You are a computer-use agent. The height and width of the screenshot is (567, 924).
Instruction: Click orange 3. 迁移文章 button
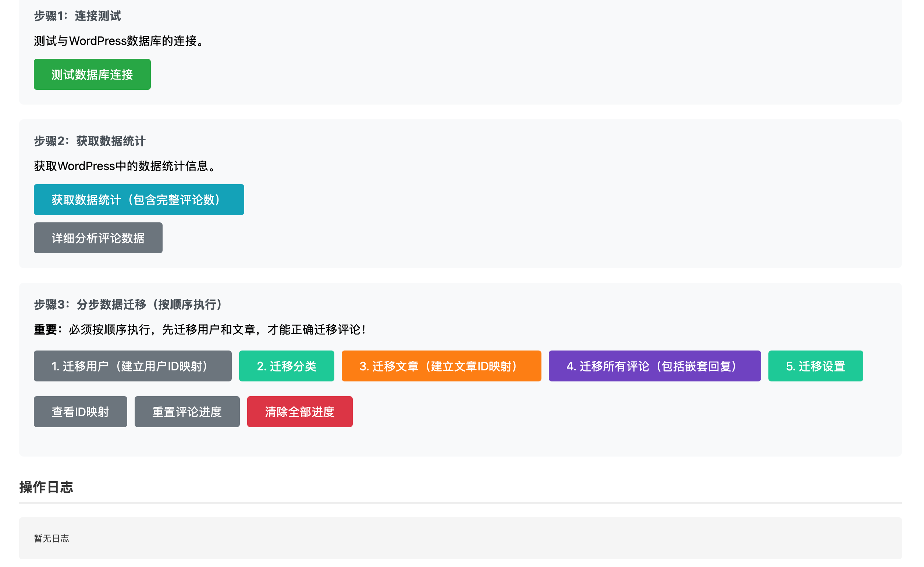coord(441,366)
